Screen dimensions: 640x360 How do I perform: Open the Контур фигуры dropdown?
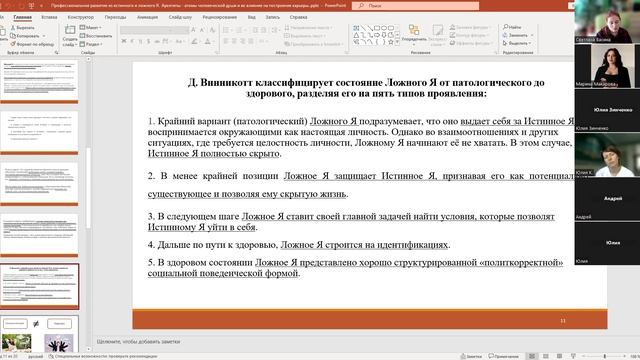pyautogui.click(x=470, y=35)
